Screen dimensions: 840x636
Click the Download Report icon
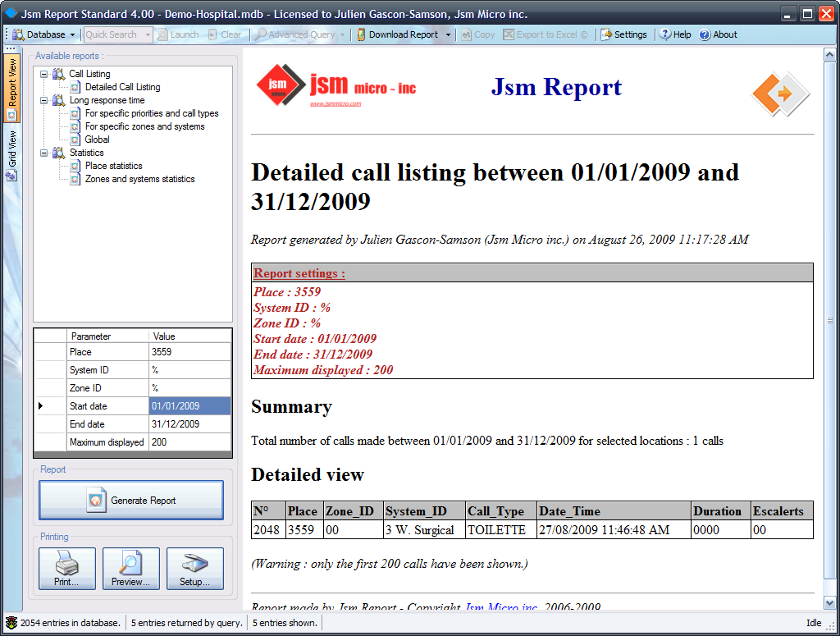click(361, 34)
